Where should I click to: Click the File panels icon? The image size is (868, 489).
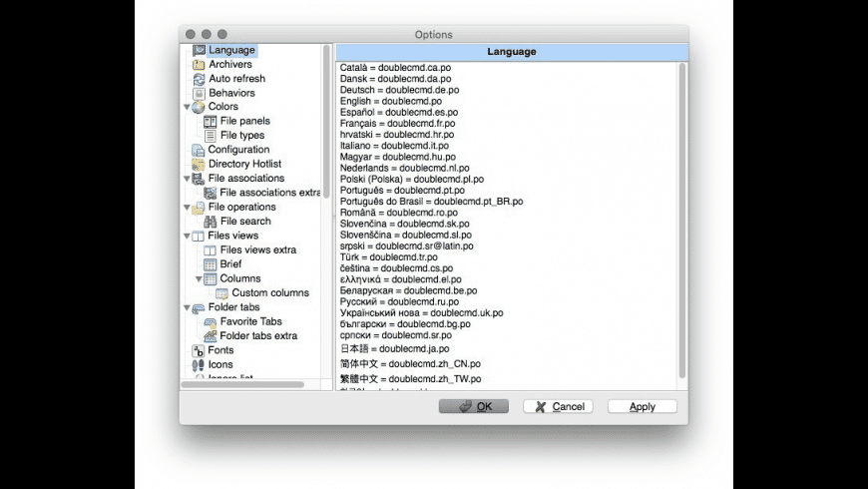point(211,122)
